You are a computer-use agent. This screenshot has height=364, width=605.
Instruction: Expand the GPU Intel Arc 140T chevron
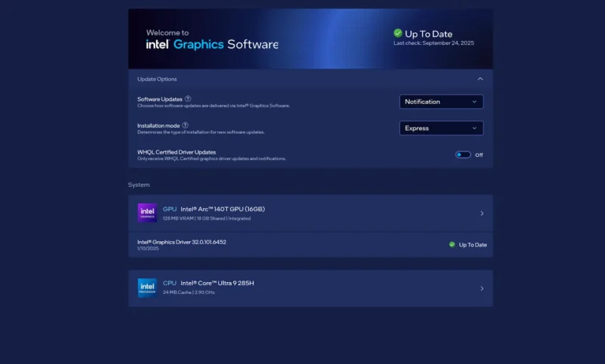482,213
